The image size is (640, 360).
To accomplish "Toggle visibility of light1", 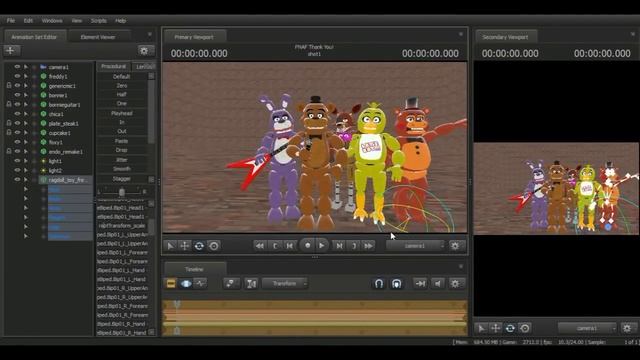I will coord(17,160).
